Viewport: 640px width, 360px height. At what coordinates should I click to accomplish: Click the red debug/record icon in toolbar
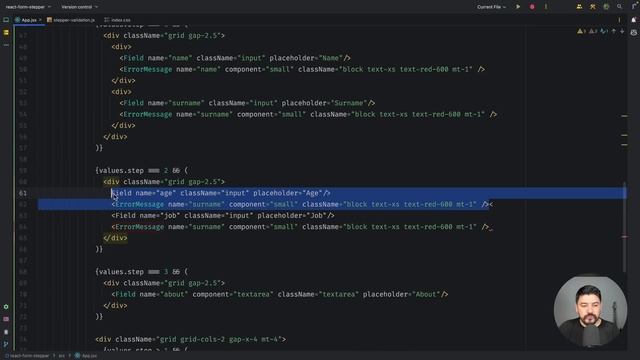point(532,7)
